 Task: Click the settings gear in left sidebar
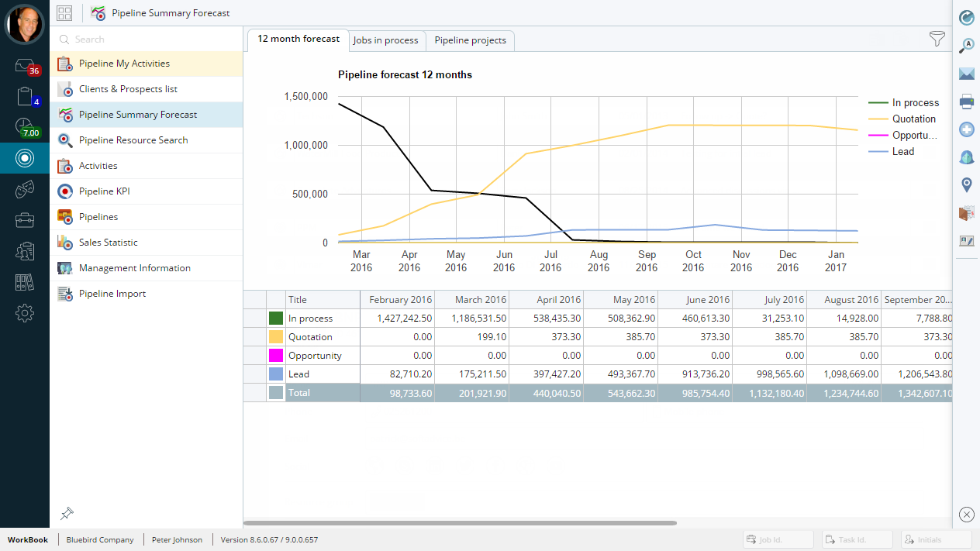pyautogui.click(x=25, y=313)
